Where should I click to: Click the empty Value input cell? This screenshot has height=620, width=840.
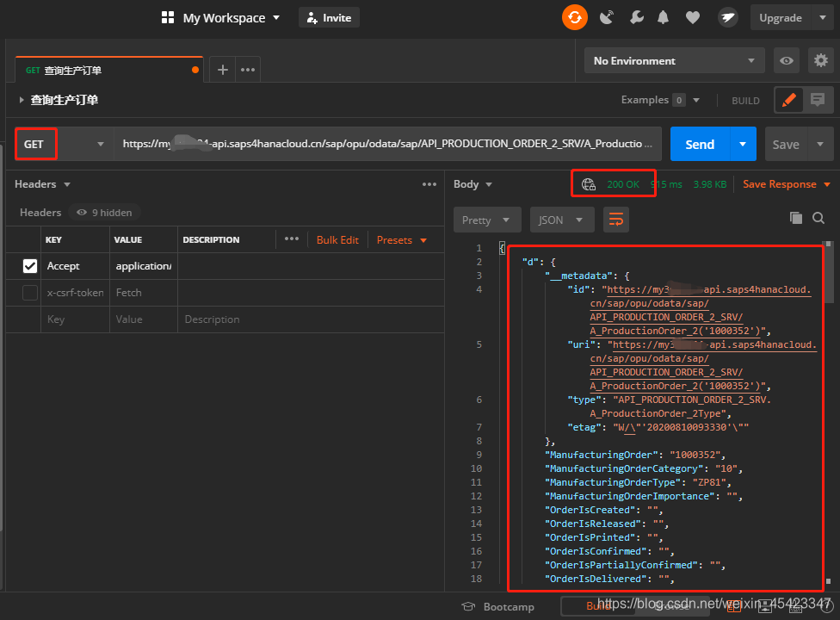144,319
